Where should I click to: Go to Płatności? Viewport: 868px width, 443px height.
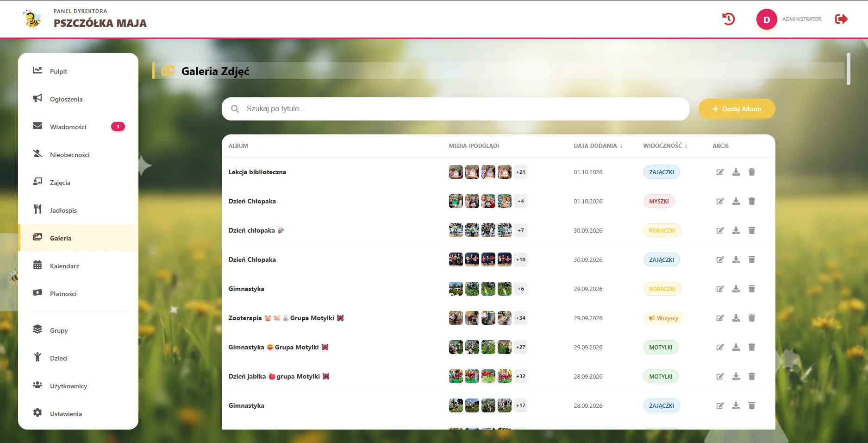click(78, 294)
